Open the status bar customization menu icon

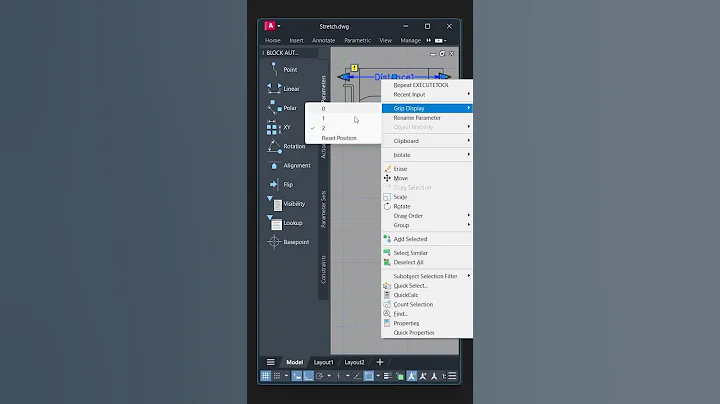coord(452,376)
